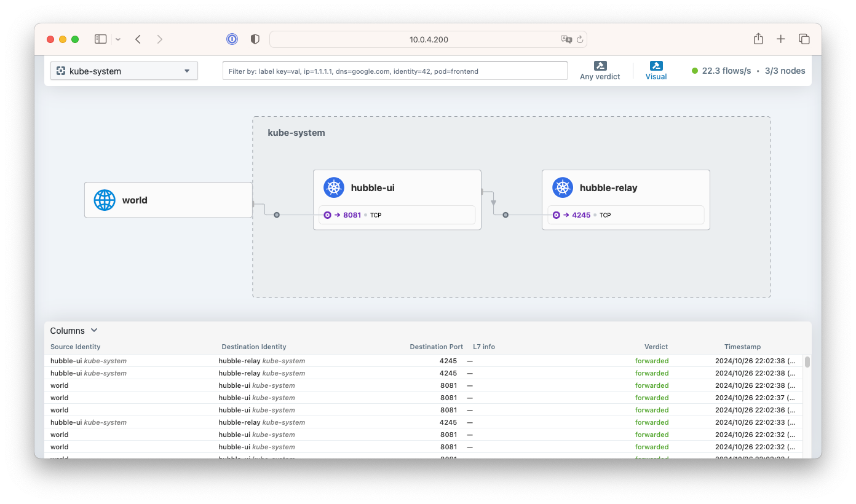Select the world service card title
Viewport: 856px width, 504px height.
pyautogui.click(x=135, y=200)
